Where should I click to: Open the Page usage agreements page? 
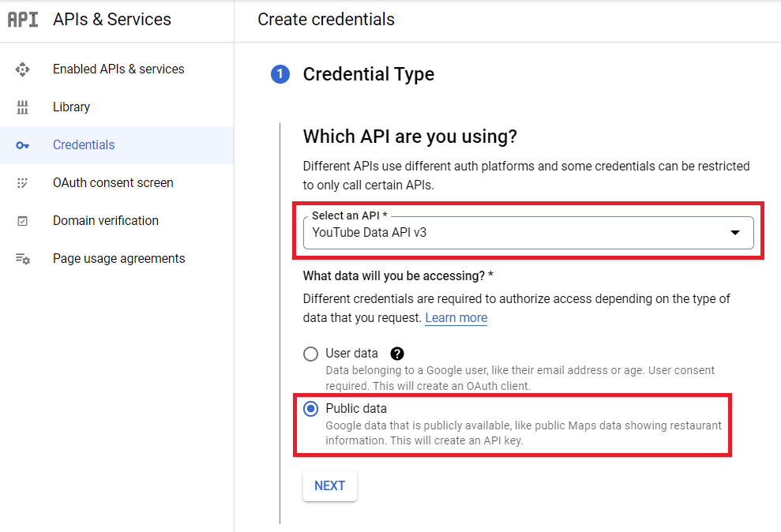[x=117, y=258]
